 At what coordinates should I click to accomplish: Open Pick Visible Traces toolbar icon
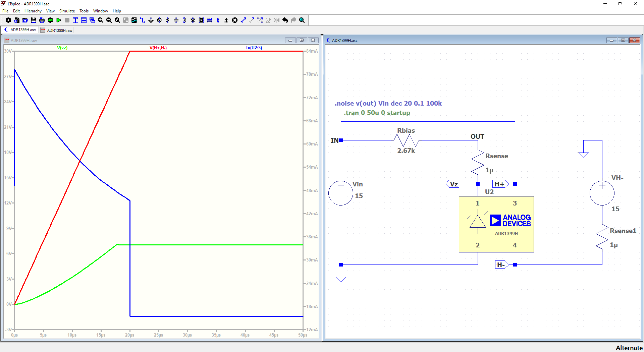click(134, 20)
